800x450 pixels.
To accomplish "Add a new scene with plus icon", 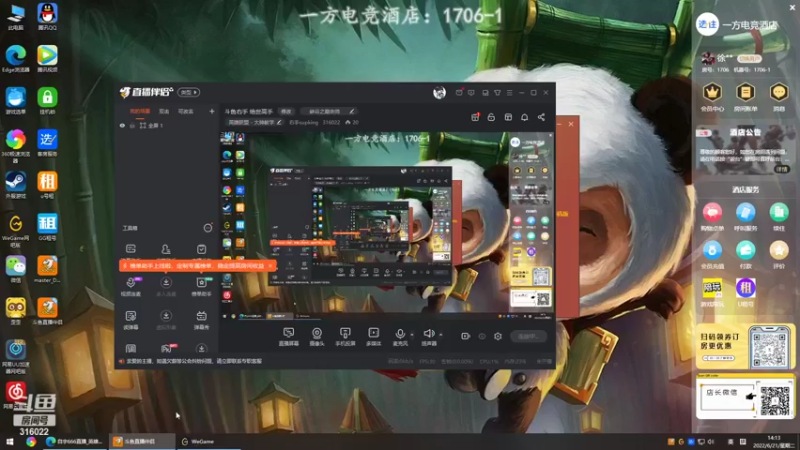I will click(212, 111).
